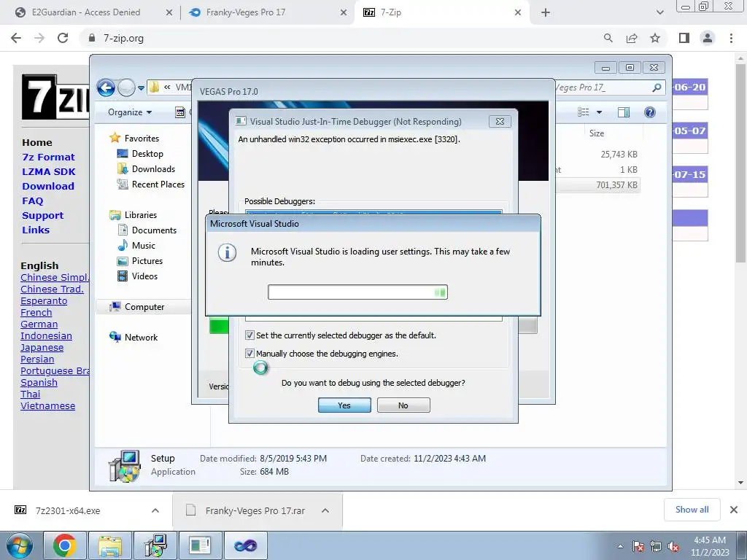The image size is (747, 560).
Task: Click Chrome page vertical scrollbar
Action: [740, 163]
